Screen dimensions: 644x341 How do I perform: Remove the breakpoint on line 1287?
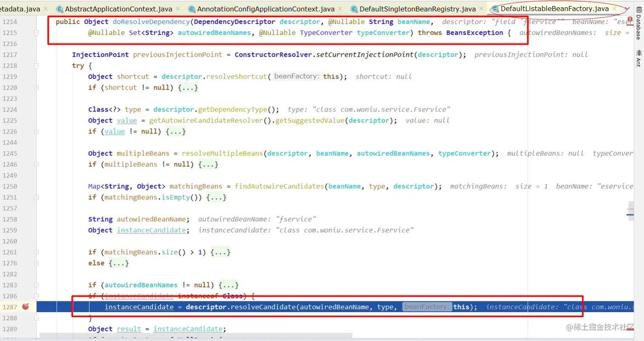click(25, 307)
